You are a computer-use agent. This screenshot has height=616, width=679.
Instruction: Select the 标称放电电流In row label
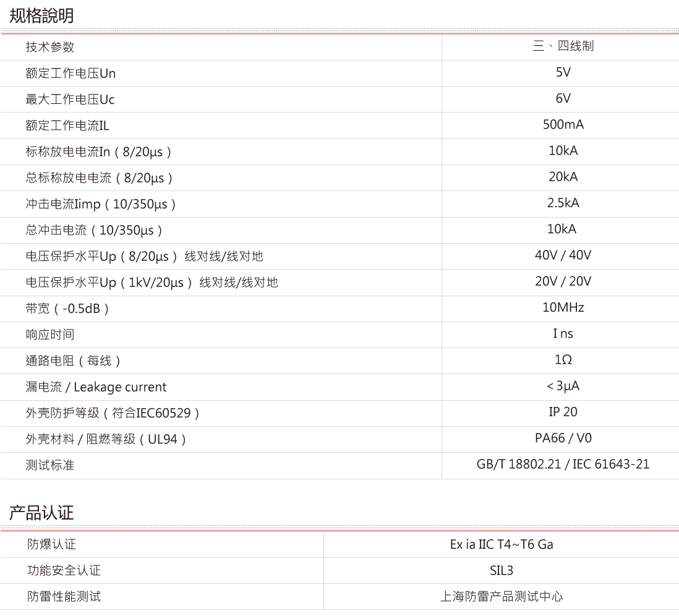(98, 152)
